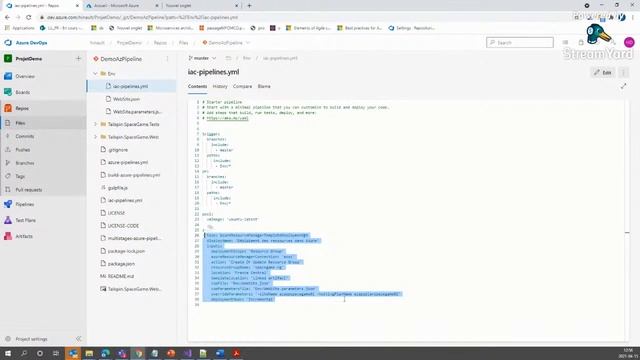
Task: Open the Pipelines hub in sidebar
Action: (x=24, y=204)
